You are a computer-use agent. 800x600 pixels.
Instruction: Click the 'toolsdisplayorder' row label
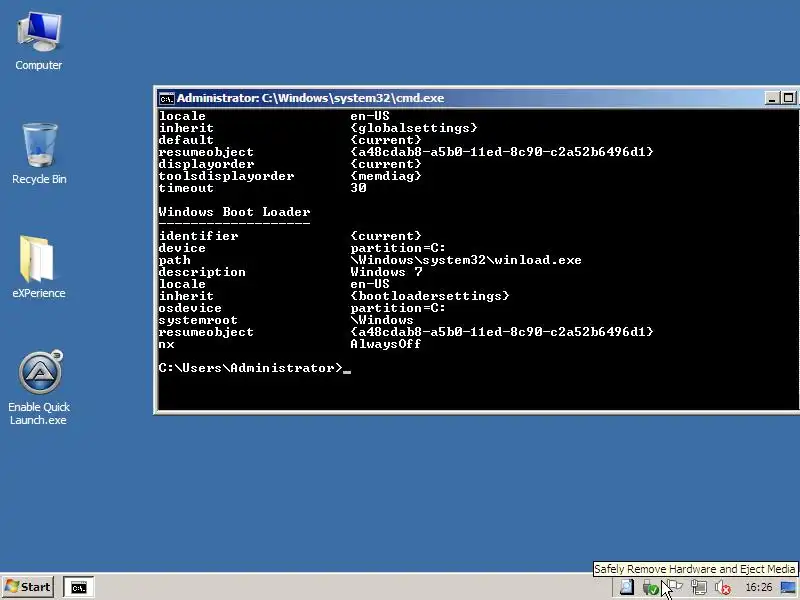pyautogui.click(x=226, y=176)
